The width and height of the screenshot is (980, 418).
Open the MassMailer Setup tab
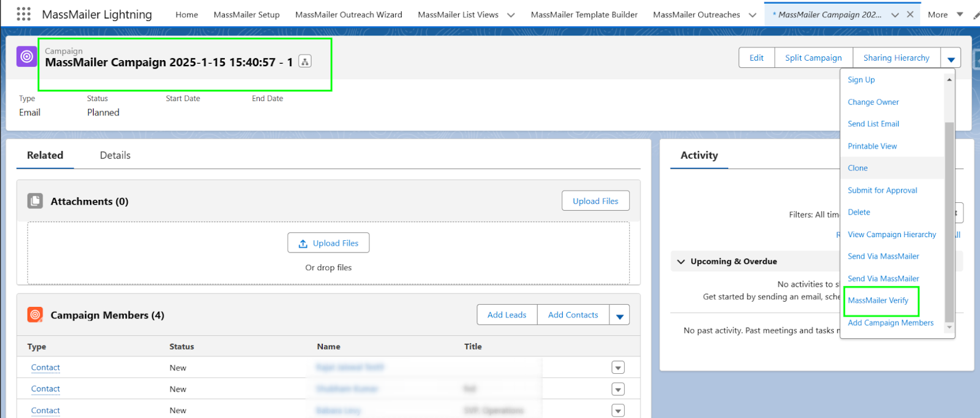click(247, 15)
